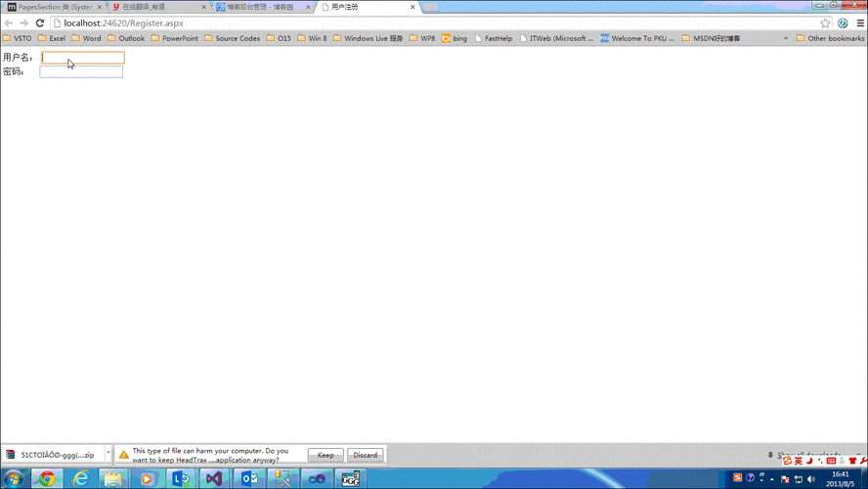This screenshot has height=489, width=868.
Task: Click the volume speaker tray icon
Action: click(x=811, y=479)
